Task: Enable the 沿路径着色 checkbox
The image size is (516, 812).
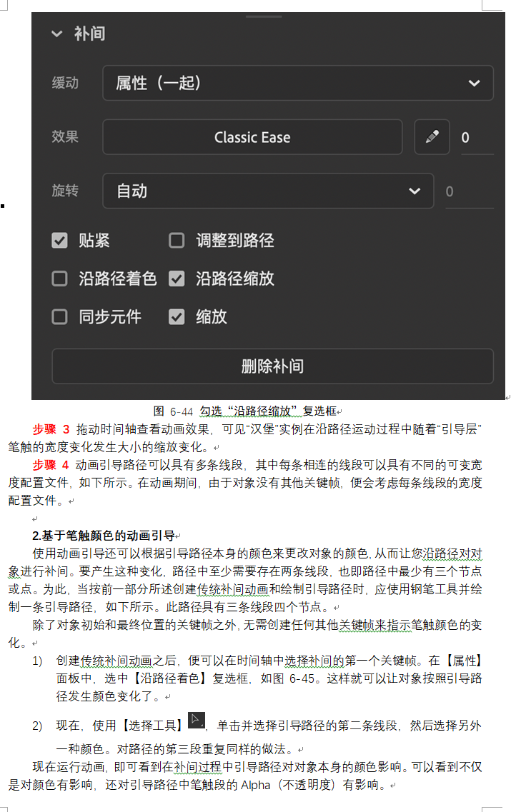Action: coord(59,279)
